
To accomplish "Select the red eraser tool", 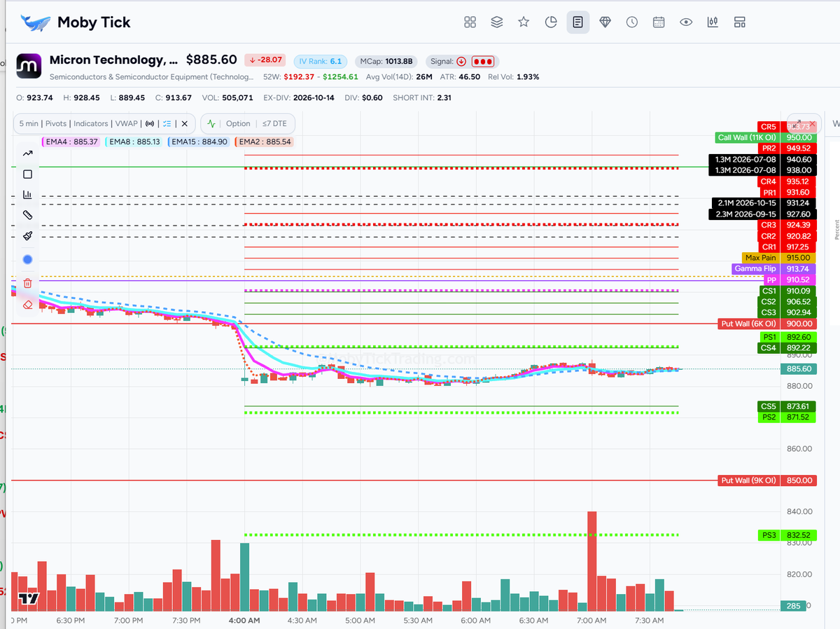I will pos(28,304).
